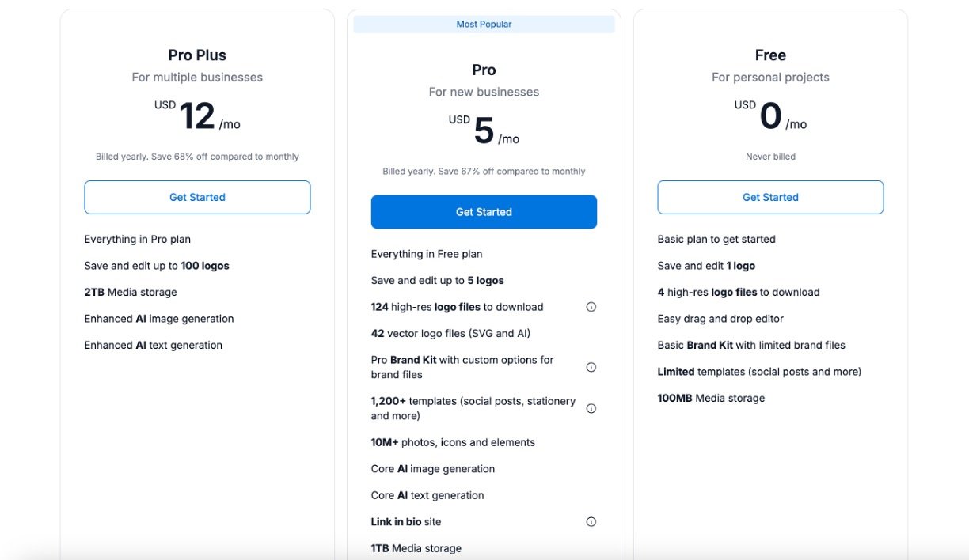Screen dimensions: 969x560
Task: Click the USD 5 /mo price
Action: [484, 131]
